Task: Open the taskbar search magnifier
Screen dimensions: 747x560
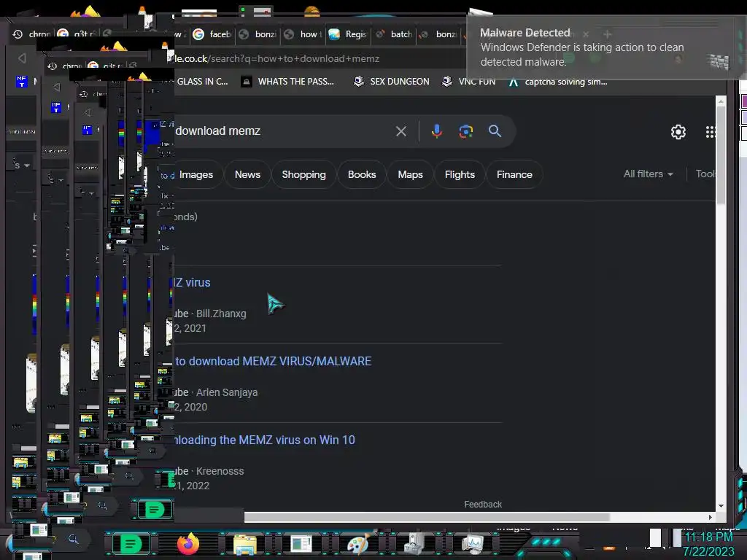Action: tap(74, 539)
